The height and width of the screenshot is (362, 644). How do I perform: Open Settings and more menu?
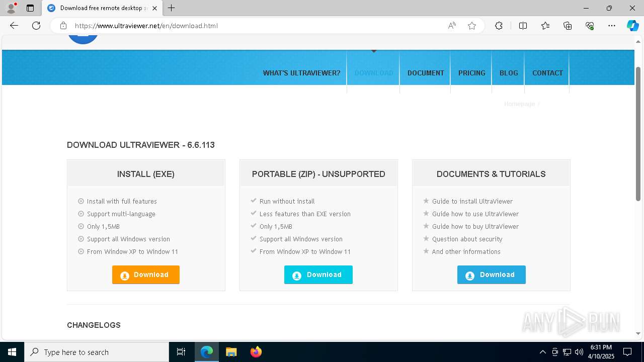[612, 26]
